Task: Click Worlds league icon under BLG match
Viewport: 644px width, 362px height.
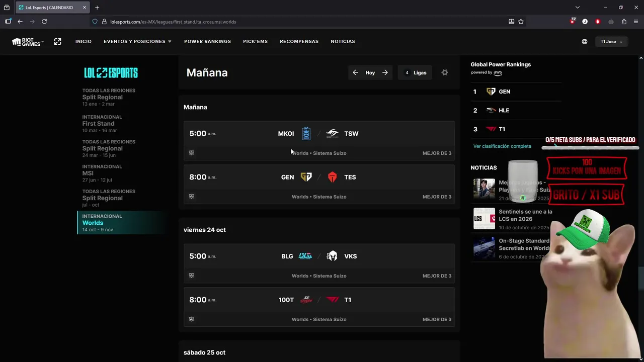Action: tap(191, 276)
